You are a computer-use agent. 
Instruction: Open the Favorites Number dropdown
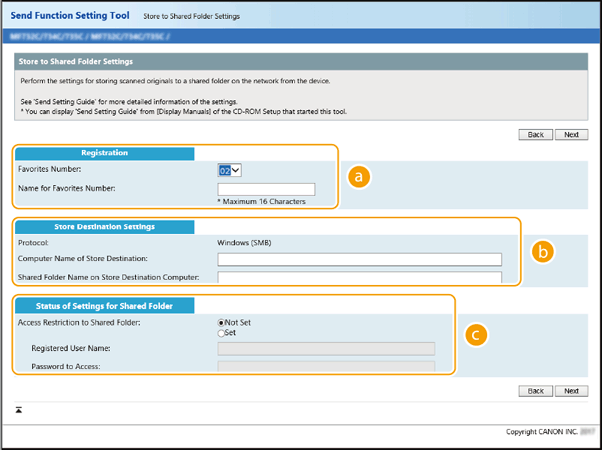tap(229, 170)
